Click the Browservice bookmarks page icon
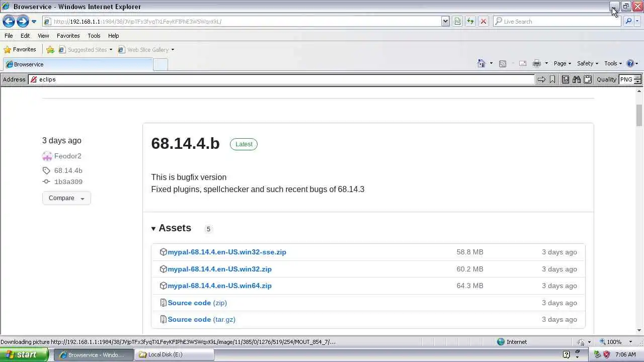 (x=566, y=79)
